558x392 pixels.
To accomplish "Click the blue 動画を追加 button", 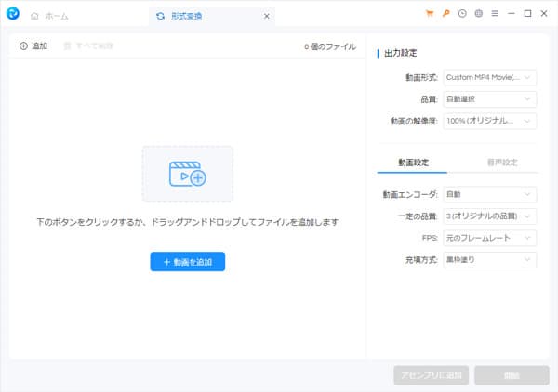I will (x=187, y=262).
